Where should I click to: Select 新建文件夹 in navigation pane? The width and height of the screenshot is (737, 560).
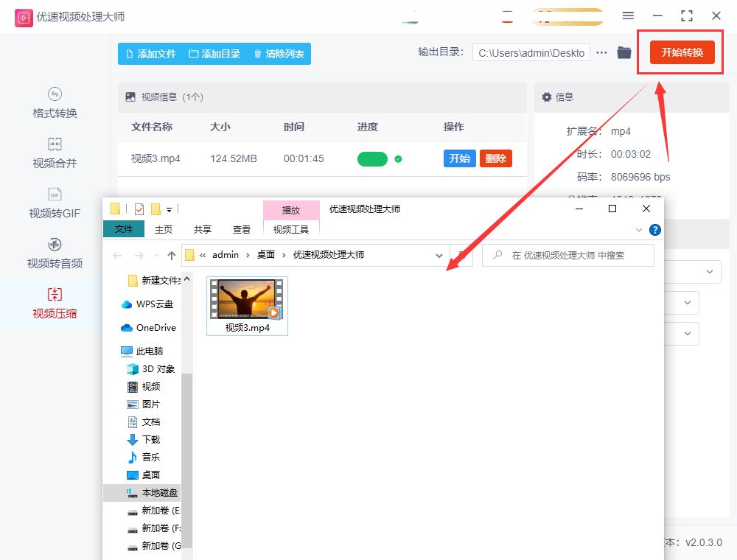(x=154, y=281)
